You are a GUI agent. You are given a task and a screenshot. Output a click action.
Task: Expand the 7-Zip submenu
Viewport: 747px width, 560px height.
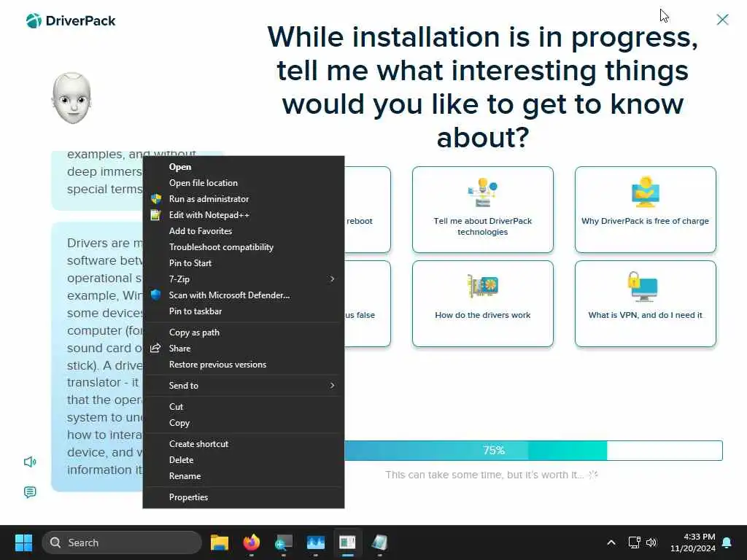[x=244, y=279]
